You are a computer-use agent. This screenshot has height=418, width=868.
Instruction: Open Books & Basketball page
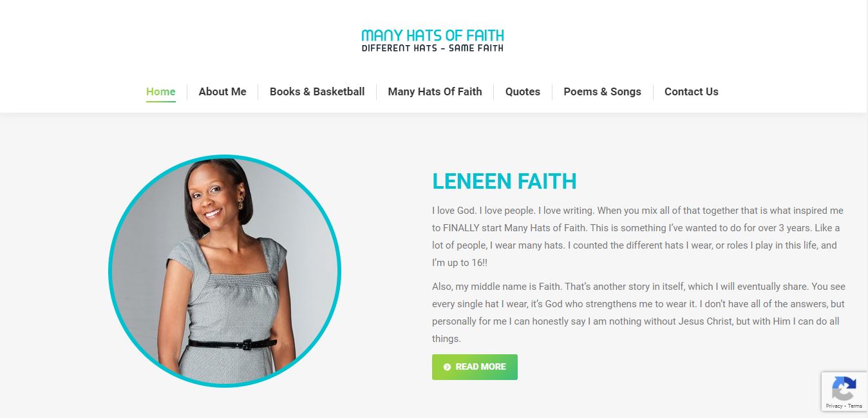(x=317, y=91)
